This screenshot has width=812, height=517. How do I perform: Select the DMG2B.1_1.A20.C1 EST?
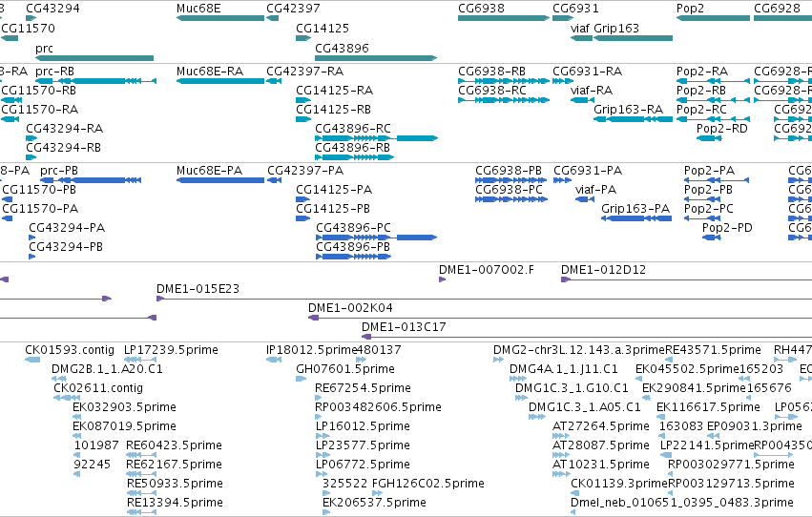coord(58,379)
